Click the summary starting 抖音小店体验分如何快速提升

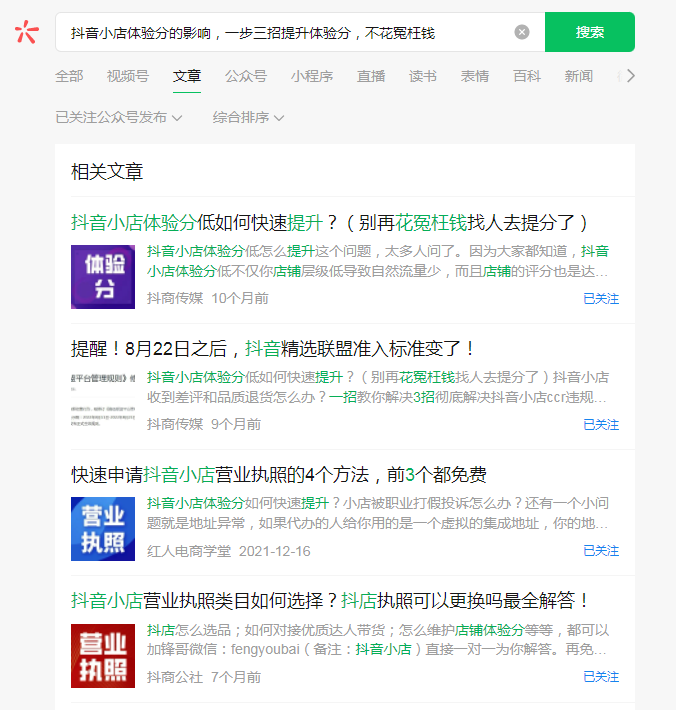[378, 513]
